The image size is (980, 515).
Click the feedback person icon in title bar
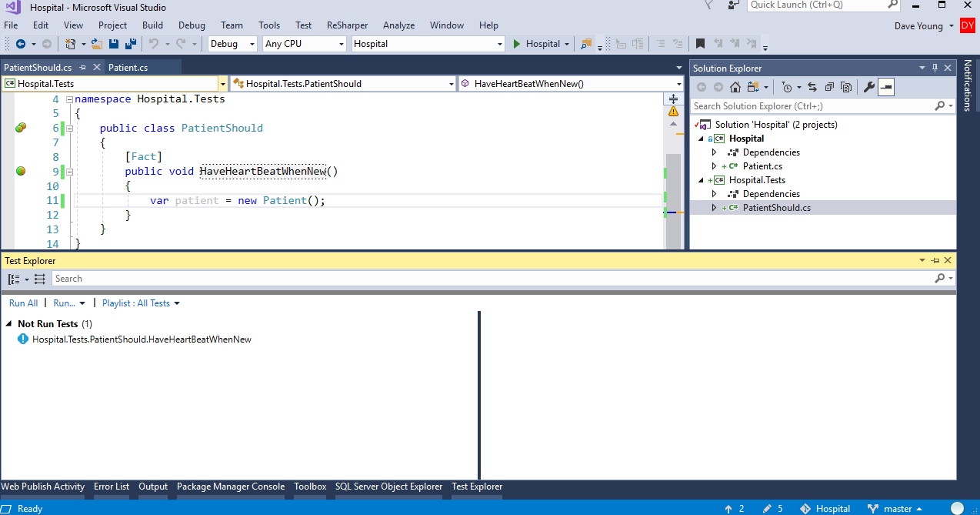733,5
